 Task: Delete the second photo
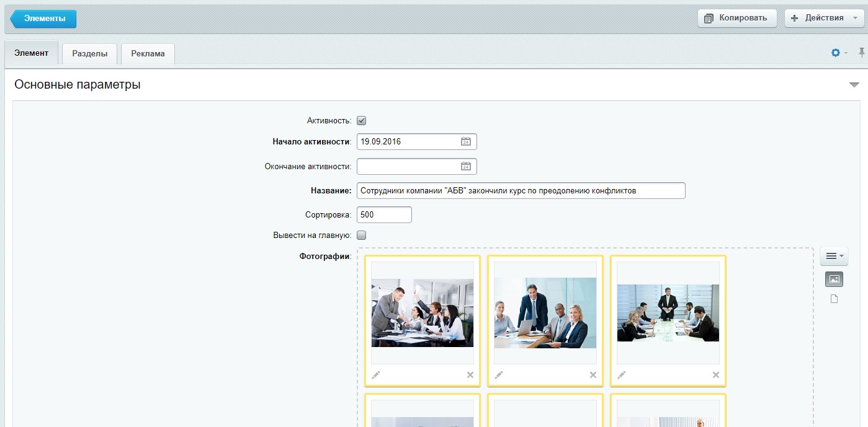click(x=593, y=375)
